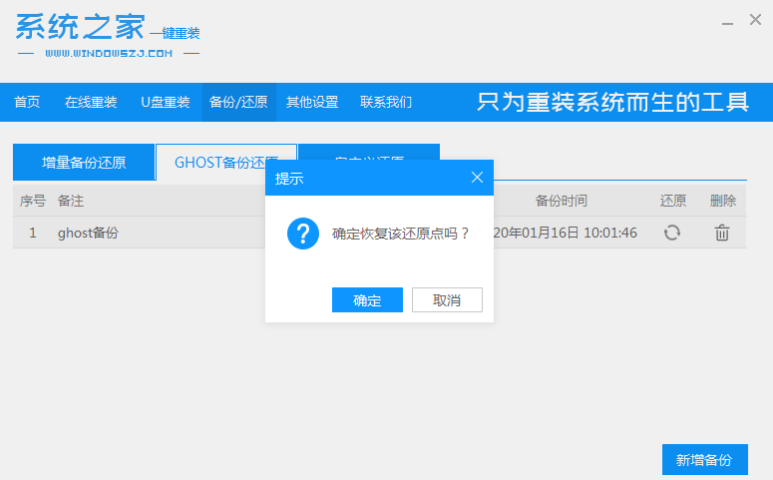The image size is (773, 480).
Task: Switch to 增量备份还原 tab
Action: click(84, 162)
